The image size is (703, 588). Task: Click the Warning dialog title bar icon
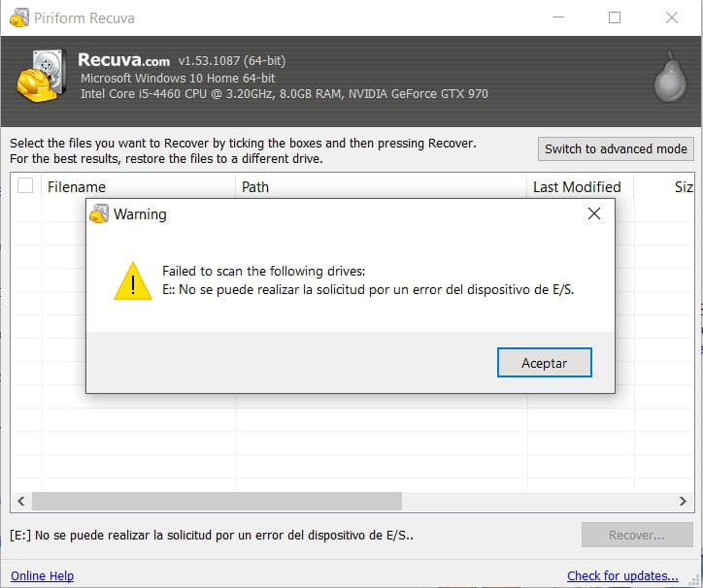click(99, 214)
